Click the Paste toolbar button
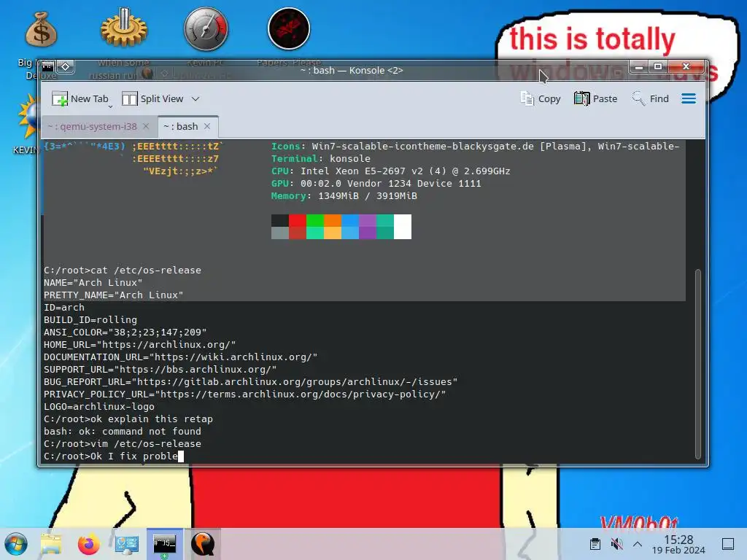This screenshot has height=560, width=747. tap(595, 98)
